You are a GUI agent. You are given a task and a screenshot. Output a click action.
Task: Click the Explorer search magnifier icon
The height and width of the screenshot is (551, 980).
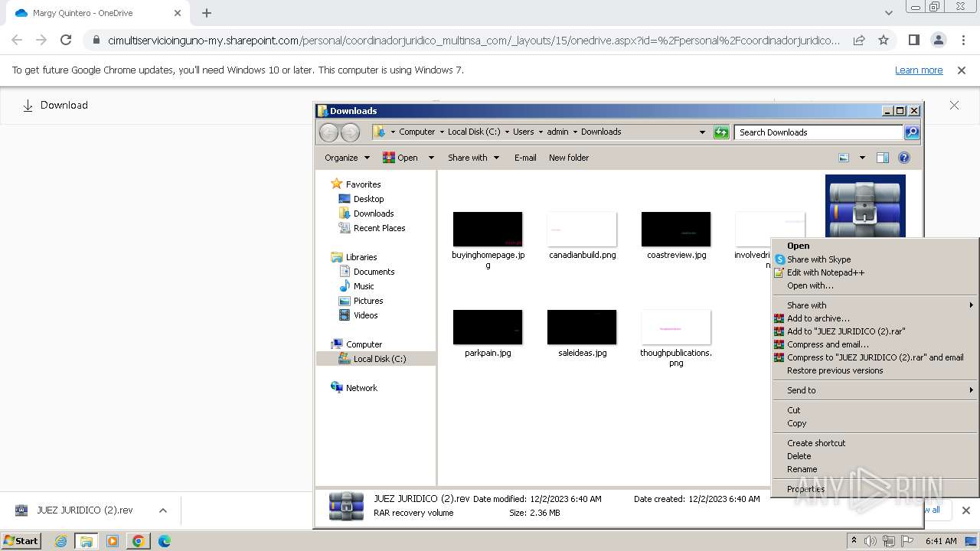pyautogui.click(x=912, y=132)
